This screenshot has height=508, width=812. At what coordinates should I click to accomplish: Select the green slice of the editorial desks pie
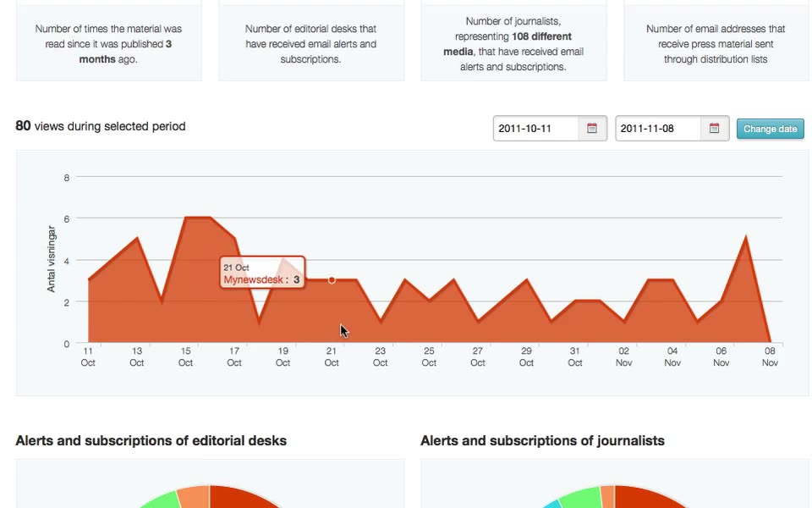[x=161, y=500]
